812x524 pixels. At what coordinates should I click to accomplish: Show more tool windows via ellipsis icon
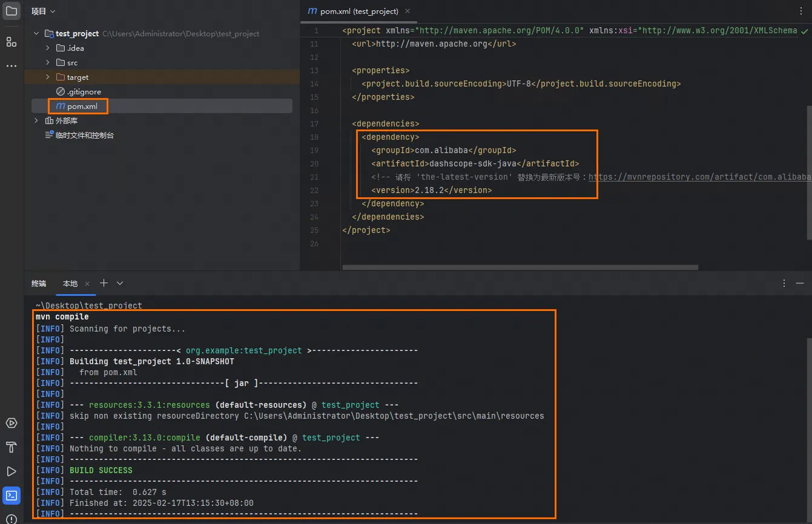click(x=12, y=65)
